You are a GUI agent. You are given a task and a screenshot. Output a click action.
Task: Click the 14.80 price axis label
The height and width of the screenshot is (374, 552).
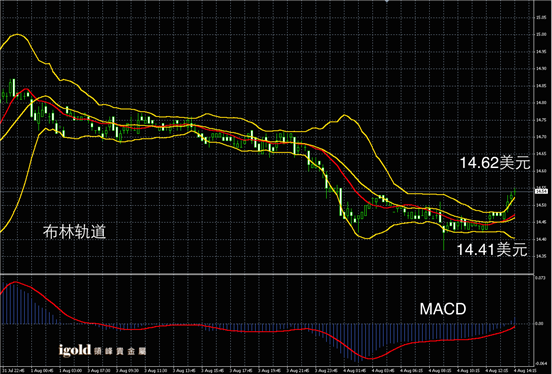tap(541, 102)
